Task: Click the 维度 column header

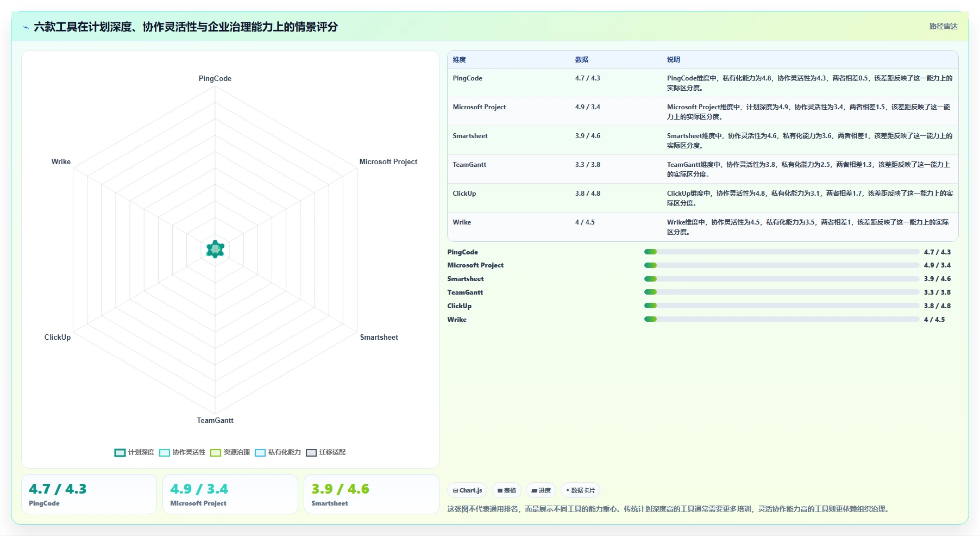Action: pos(459,60)
